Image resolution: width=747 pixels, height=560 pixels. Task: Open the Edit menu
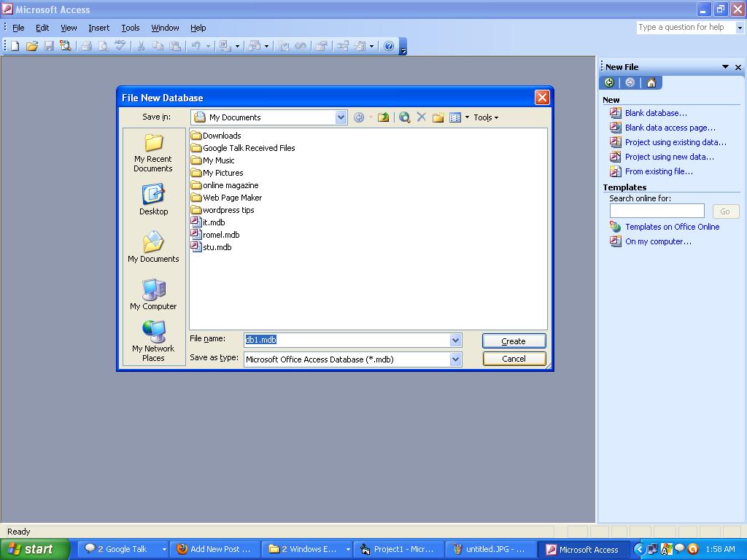(x=42, y=28)
